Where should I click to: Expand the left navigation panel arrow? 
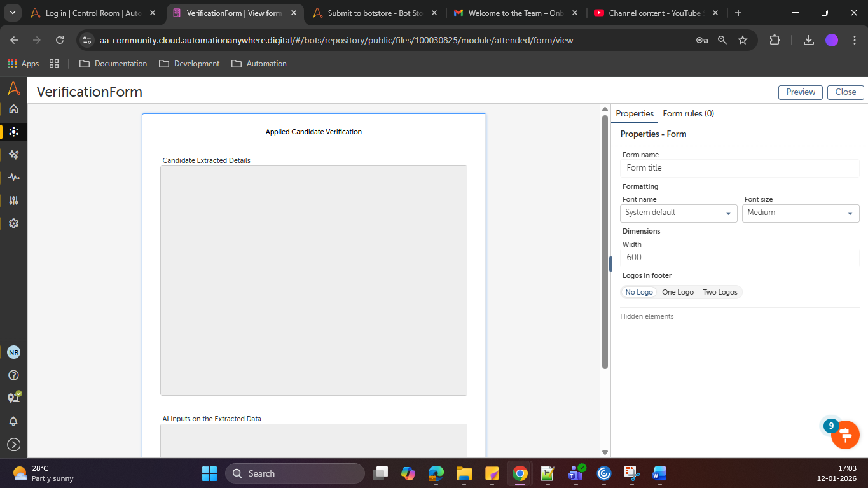point(13,445)
